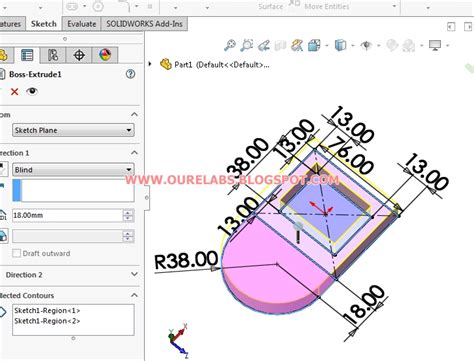
Task: Open the Hide/Show Items dropdown arrow
Action: click(379, 46)
